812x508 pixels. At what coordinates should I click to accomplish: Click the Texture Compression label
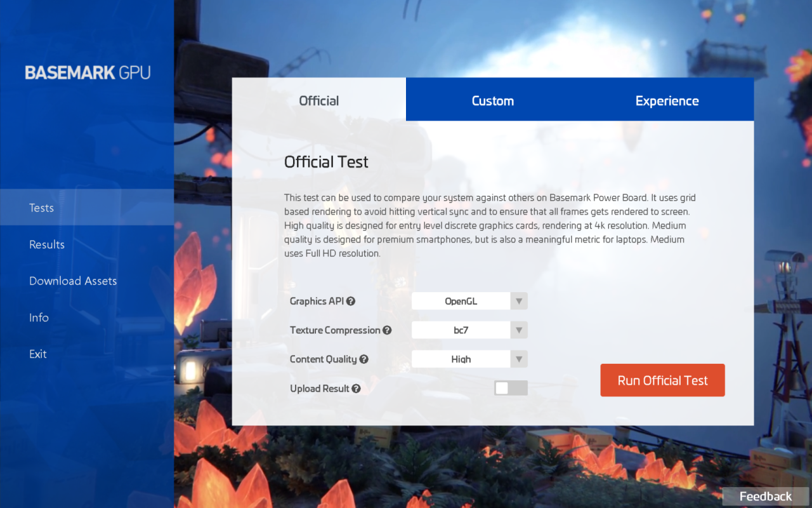tap(335, 330)
